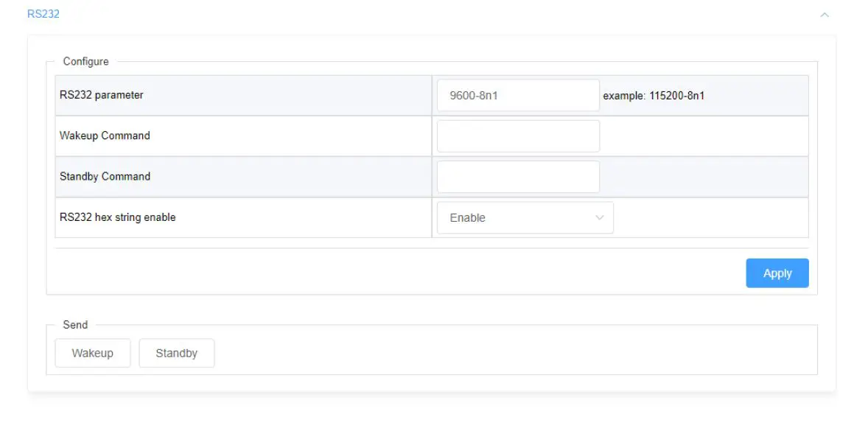Image resolution: width=868 pixels, height=422 pixels.
Task: Send the Standby command button
Action: click(177, 354)
